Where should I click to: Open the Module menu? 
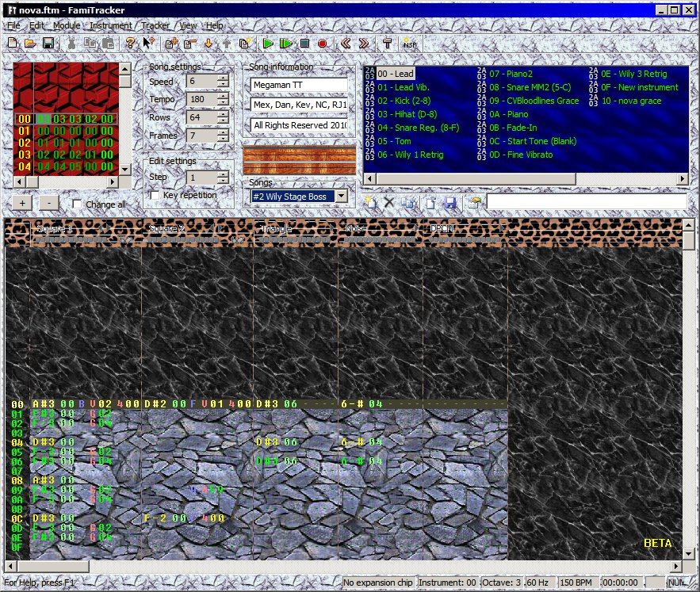[67, 25]
